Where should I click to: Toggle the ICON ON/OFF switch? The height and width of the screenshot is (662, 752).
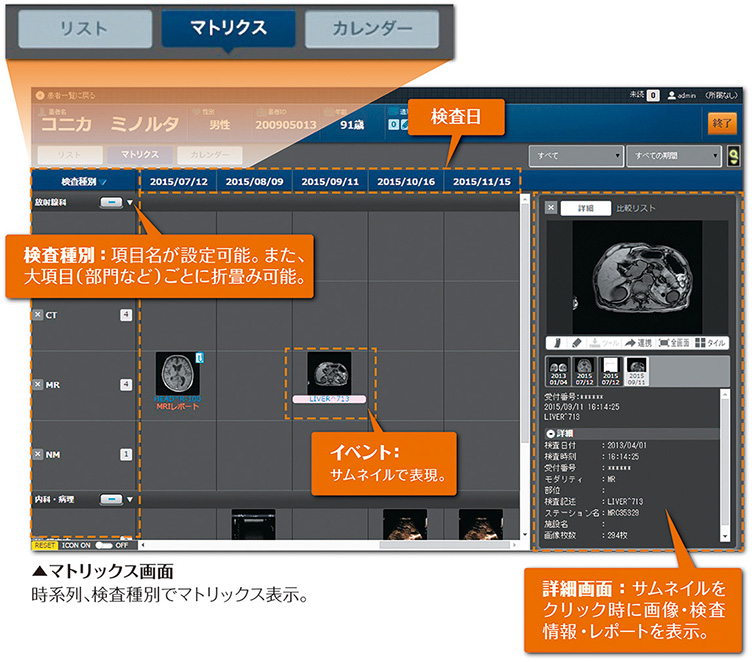click(105, 545)
